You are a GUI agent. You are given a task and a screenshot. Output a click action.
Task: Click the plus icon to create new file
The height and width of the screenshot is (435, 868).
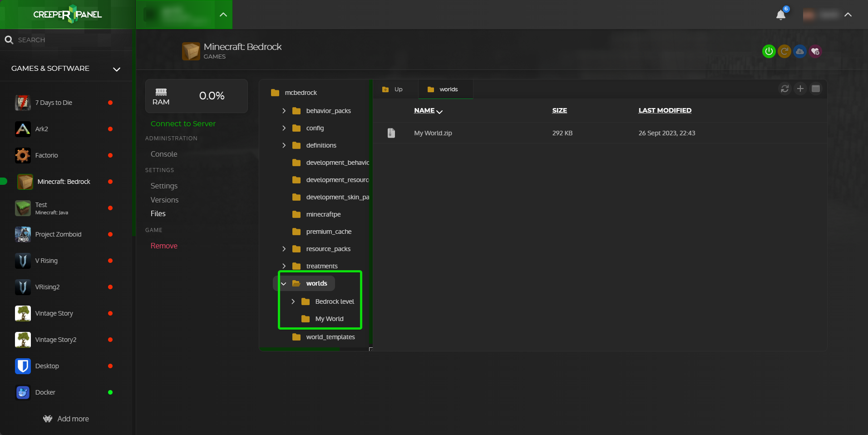[x=800, y=89]
